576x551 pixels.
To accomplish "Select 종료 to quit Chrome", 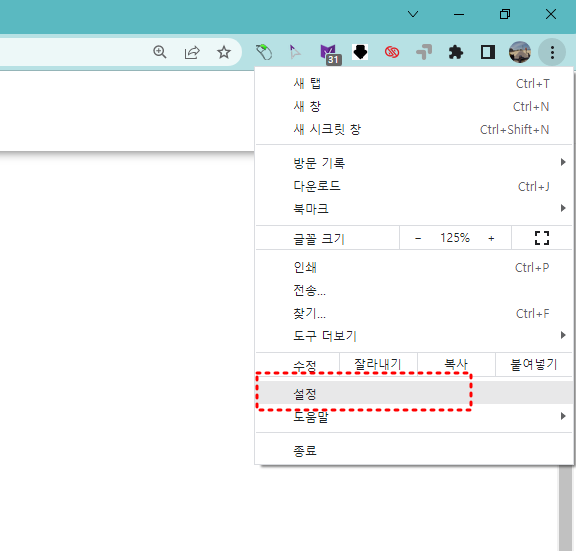I will click(414, 450).
